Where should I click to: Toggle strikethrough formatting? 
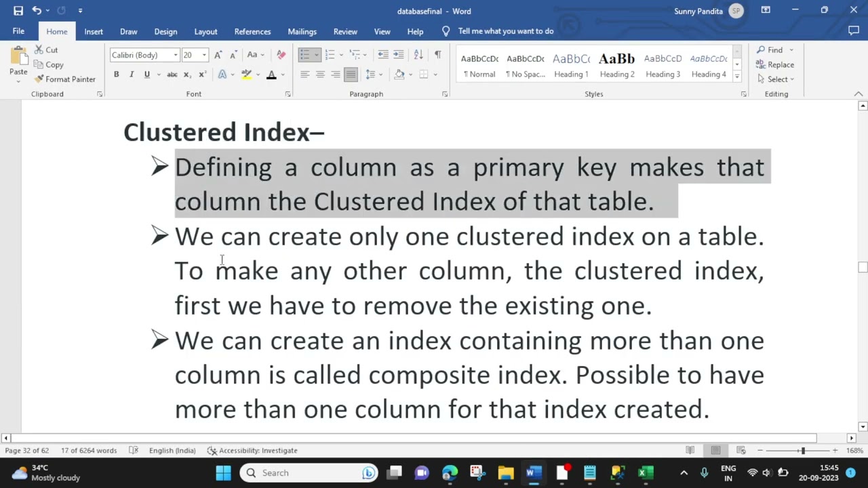coord(172,75)
